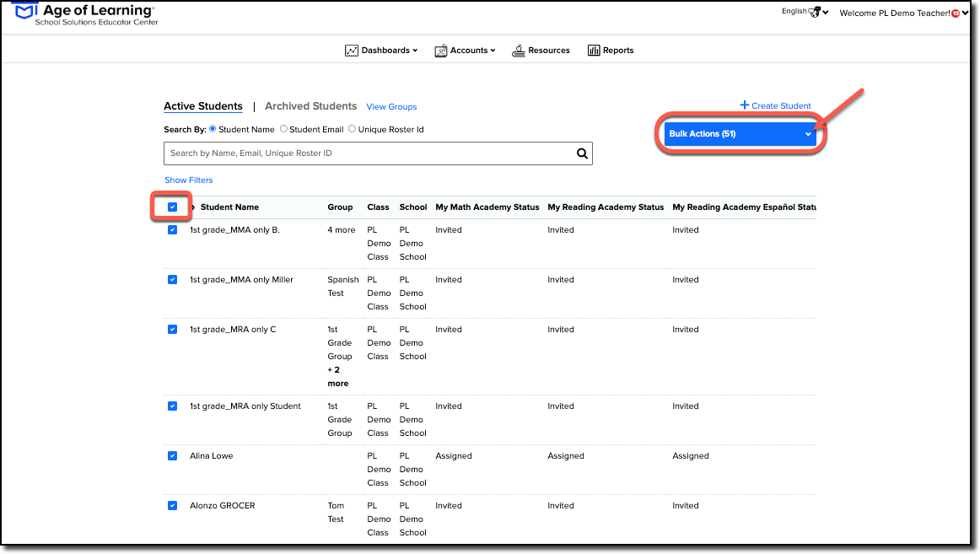Image resolution: width=980 pixels, height=554 pixels.
Task: Expand the Welcome PL Demo Teacher menu
Action: point(904,13)
